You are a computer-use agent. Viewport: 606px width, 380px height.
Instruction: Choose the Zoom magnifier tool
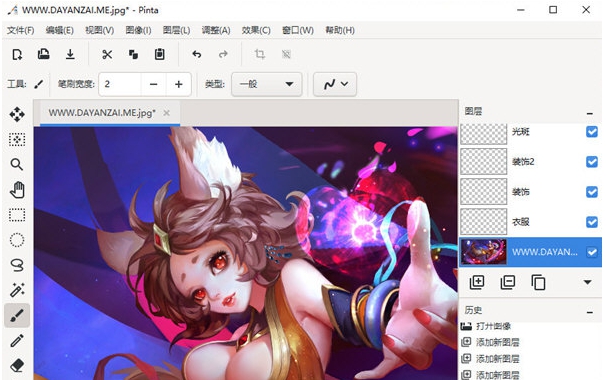pyautogui.click(x=17, y=164)
